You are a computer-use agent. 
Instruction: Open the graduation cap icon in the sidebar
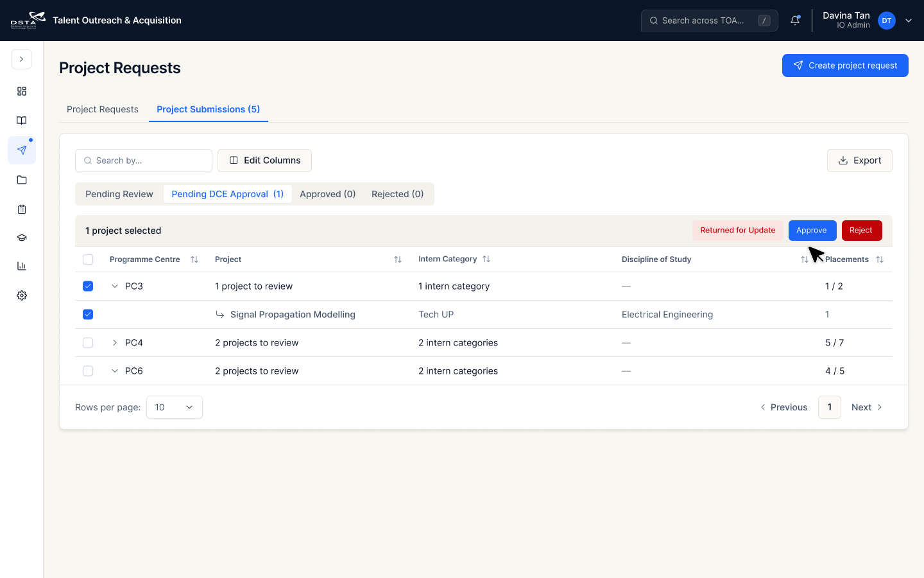click(x=22, y=238)
